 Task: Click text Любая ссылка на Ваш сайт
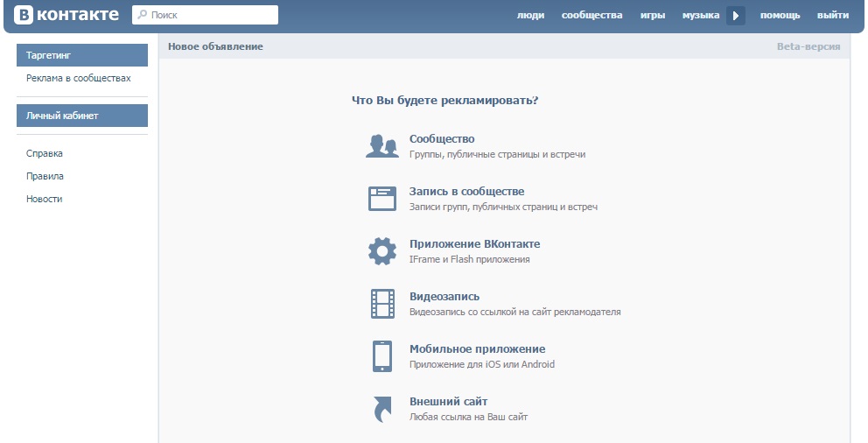pos(468,417)
